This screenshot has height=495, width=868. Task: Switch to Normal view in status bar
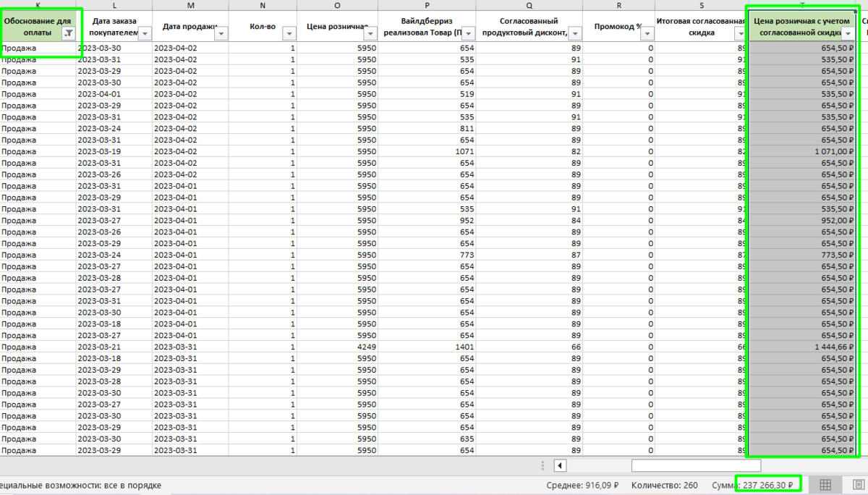click(825, 485)
